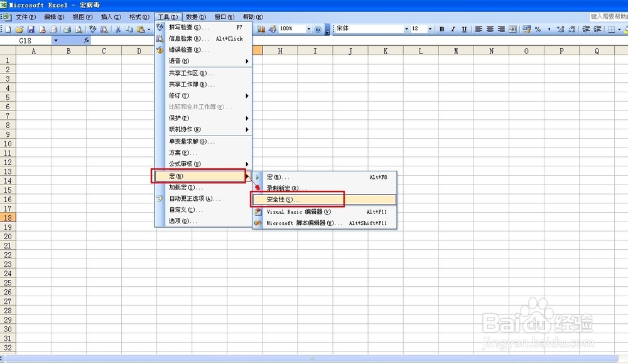Open the 视图 menu
The height and width of the screenshot is (364, 628).
pyautogui.click(x=82, y=17)
